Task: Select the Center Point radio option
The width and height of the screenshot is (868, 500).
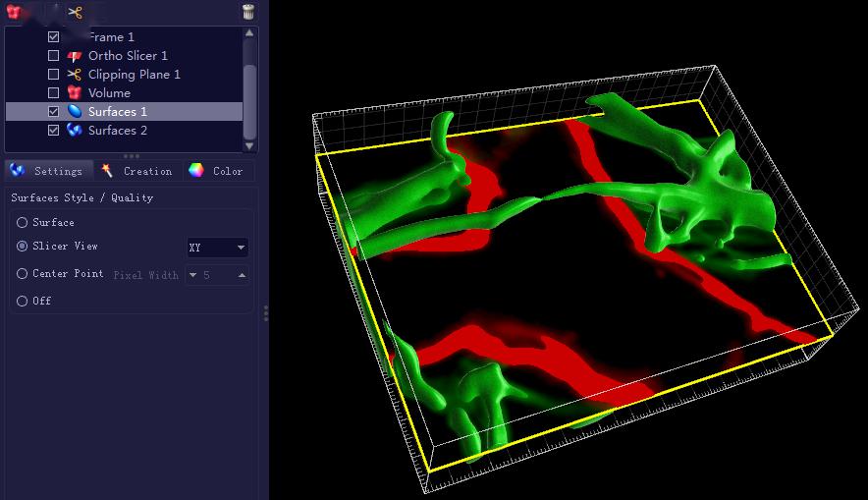Action: [23, 274]
